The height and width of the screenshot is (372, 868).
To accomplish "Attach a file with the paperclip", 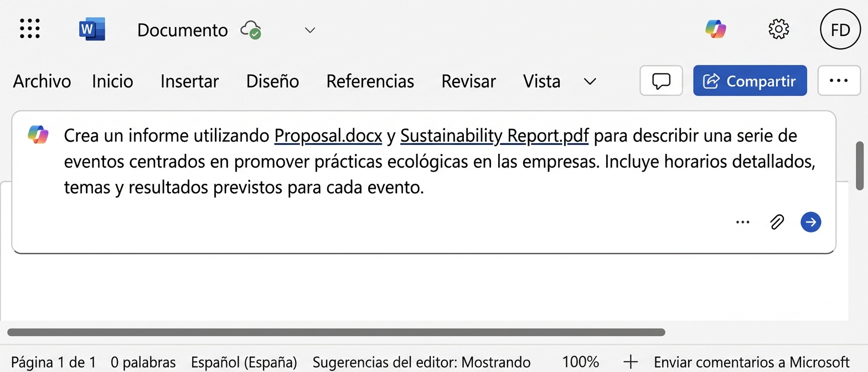I will [777, 222].
